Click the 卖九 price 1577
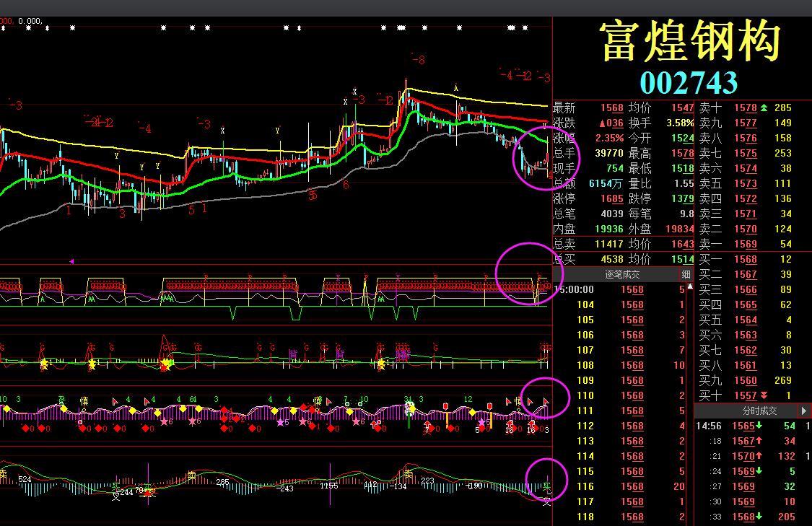Viewport: 812px width, 526px height. [x=745, y=123]
